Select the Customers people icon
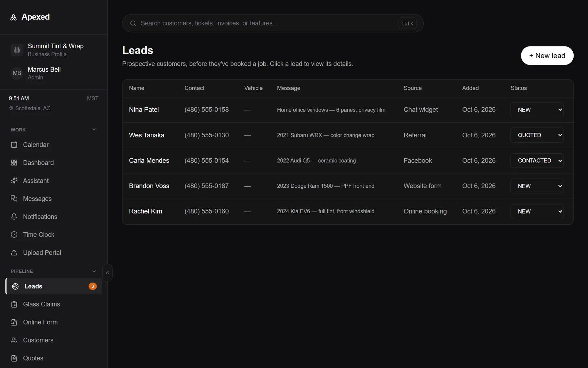This screenshot has width=588, height=368. click(14, 340)
